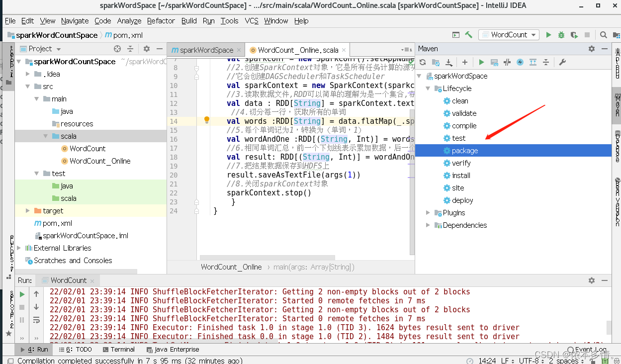Toggle Maven offline mode
621x364 pixels.
(x=507, y=62)
